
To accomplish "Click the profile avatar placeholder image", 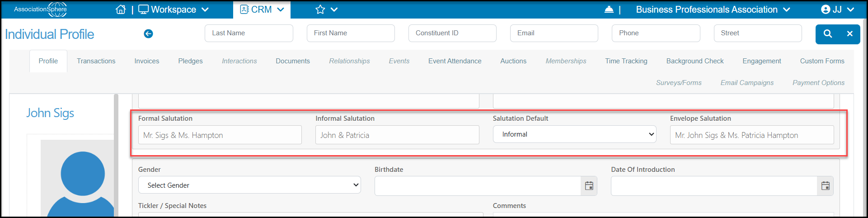I will coord(77,178).
